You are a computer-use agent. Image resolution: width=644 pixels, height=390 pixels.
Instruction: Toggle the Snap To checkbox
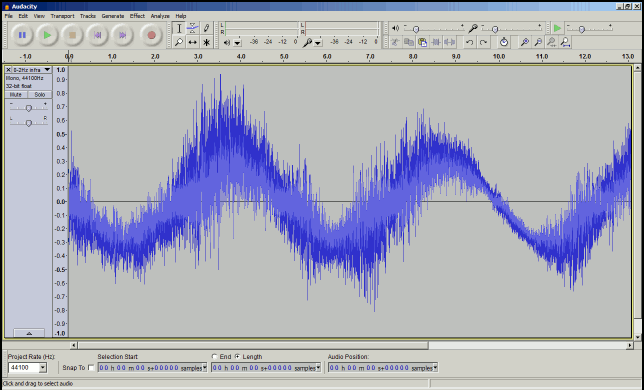tap(91, 368)
